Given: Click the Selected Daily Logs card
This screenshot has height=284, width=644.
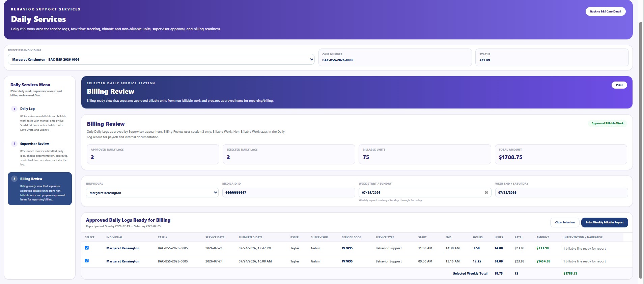Looking at the screenshot, I should (x=289, y=154).
